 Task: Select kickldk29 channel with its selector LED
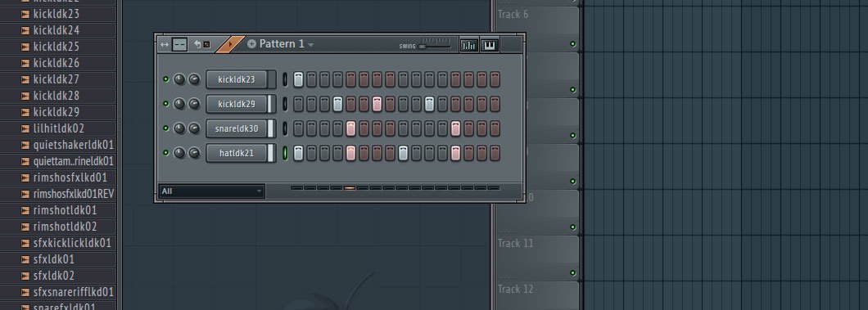point(285,104)
